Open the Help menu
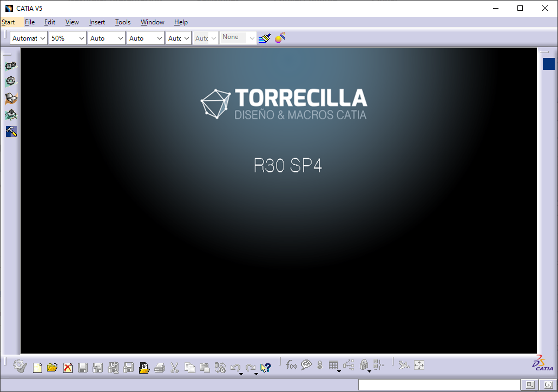The height and width of the screenshot is (392, 558). (x=181, y=22)
